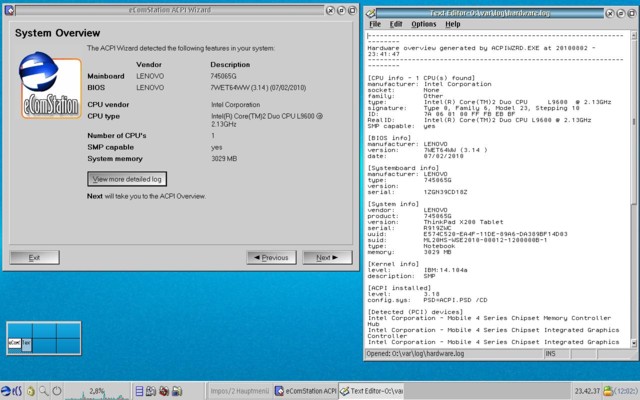Open the magnifier search icon in taskbar
The image size is (640, 400).
[43, 391]
